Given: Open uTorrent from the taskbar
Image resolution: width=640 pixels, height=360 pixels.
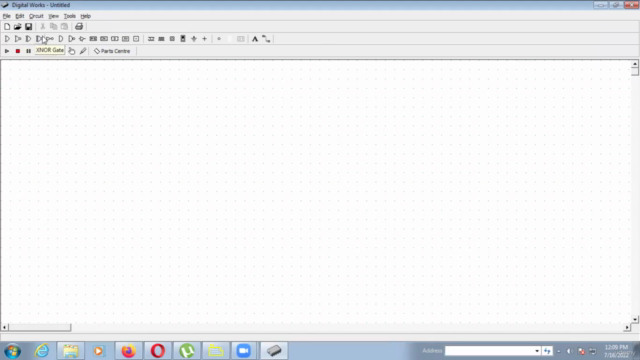Looking at the screenshot, I should [x=187, y=351].
